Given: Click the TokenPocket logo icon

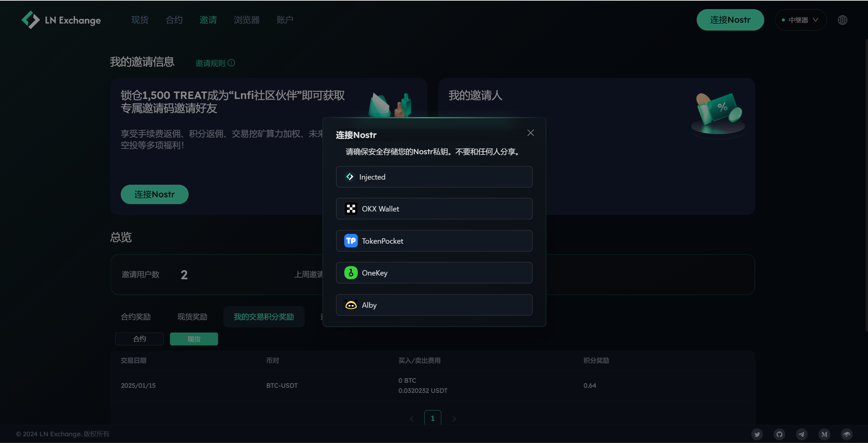Looking at the screenshot, I should click(351, 241).
